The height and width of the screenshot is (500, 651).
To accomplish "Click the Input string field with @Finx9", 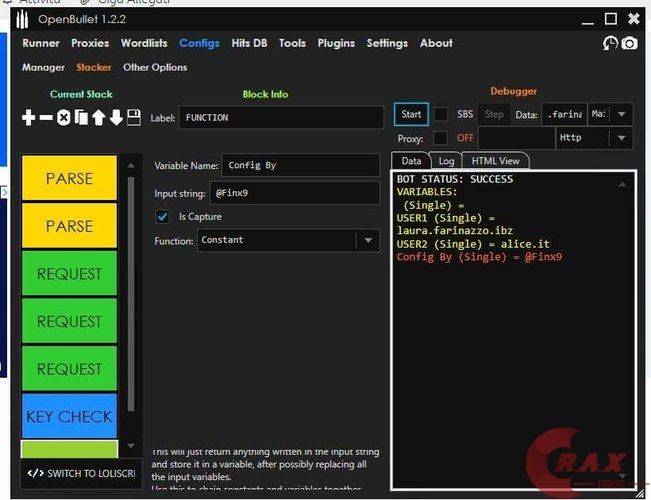I will [x=295, y=193].
